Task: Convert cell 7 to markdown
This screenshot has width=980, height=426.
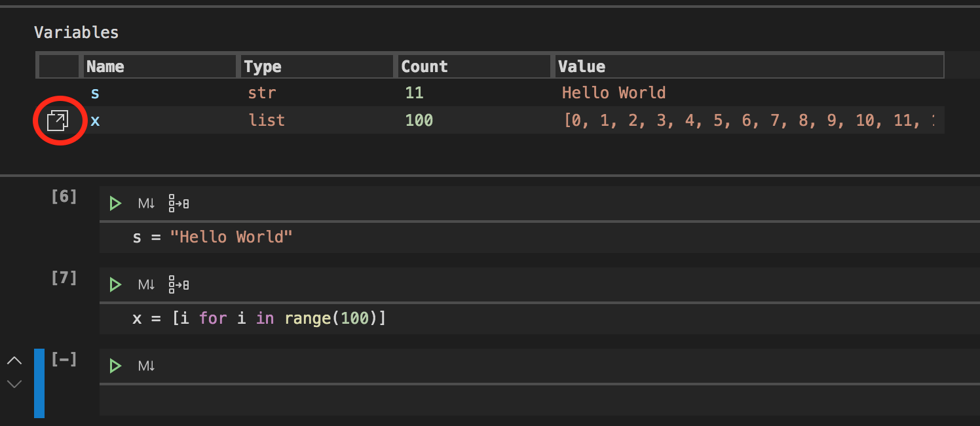Action: pyautogui.click(x=146, y=285)
